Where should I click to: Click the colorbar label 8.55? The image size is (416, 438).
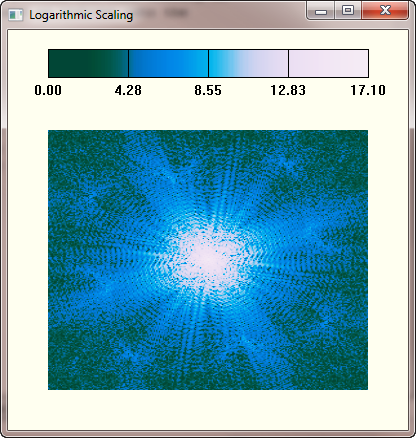coord(208,90)
